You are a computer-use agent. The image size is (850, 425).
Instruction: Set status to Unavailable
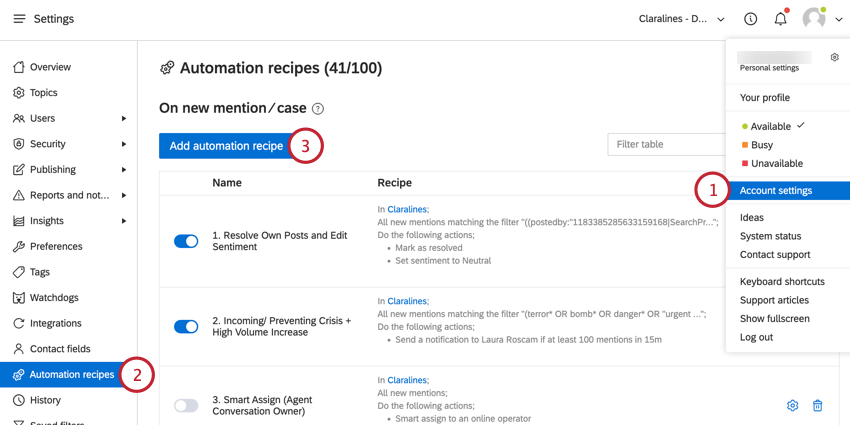pyautogui.click(x=772, y=163)
